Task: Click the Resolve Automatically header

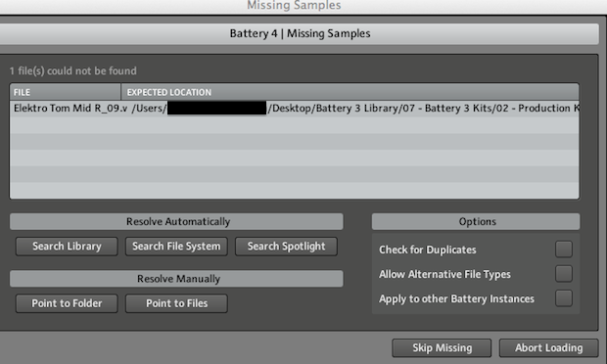Action: point(176,222)
